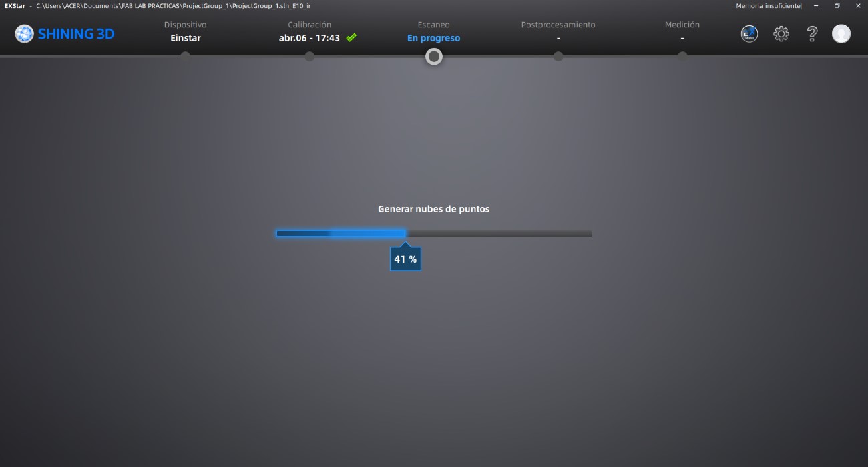
Task: Click the SHINING 3D logo
Action: 65,33
